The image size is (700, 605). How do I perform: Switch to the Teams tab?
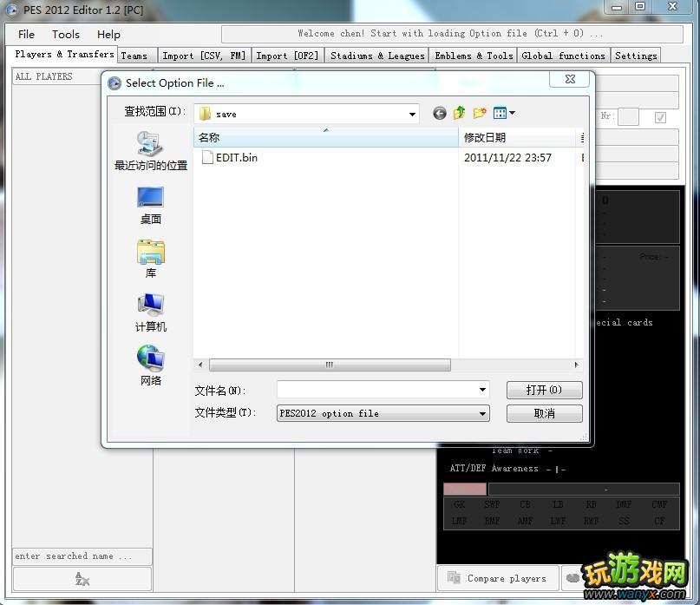[137, 56]
